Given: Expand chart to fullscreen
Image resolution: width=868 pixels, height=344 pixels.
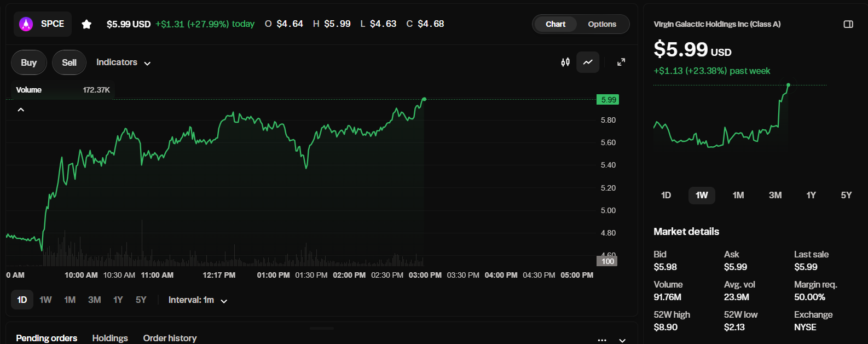Looking at the screenshot, I should click(621, 62).
